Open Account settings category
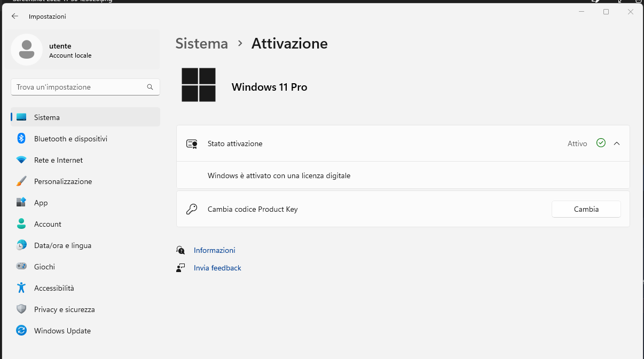 click(x=85, y=224)
